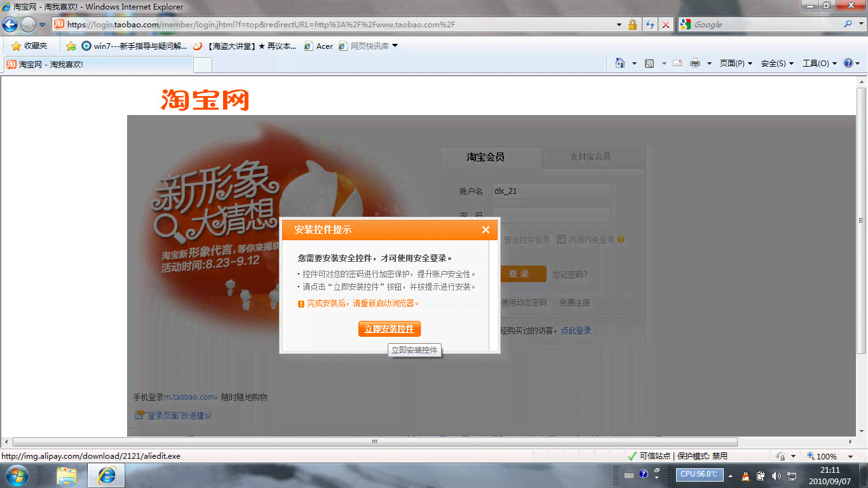Click the 淘宝网 orange logo
Viewport: 868px width, 488px height.
205,100
